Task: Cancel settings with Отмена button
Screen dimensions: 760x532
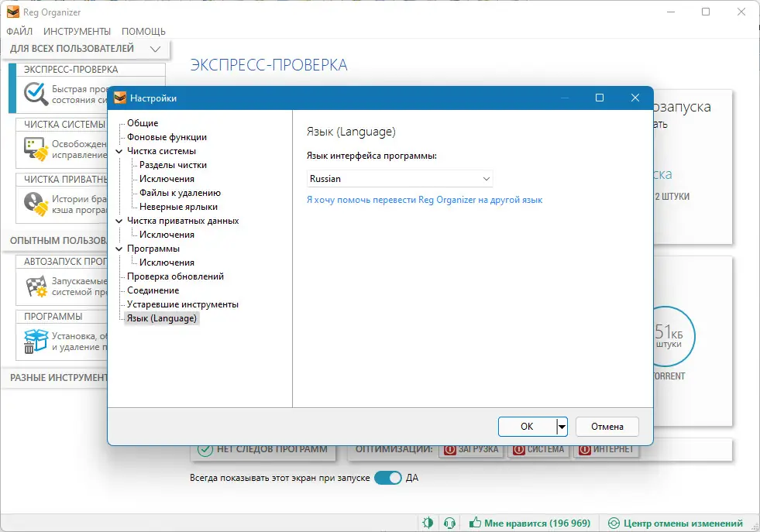Action: (x=607, y=427)
